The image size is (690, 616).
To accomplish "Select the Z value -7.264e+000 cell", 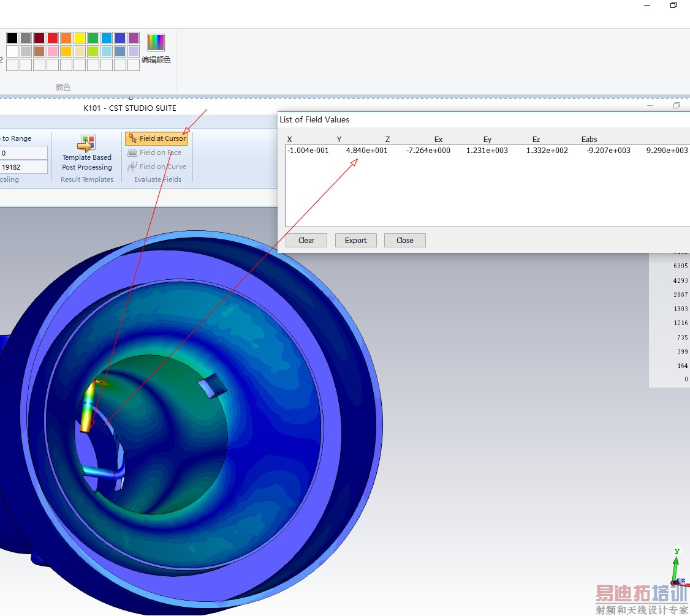I will (428, 151).
